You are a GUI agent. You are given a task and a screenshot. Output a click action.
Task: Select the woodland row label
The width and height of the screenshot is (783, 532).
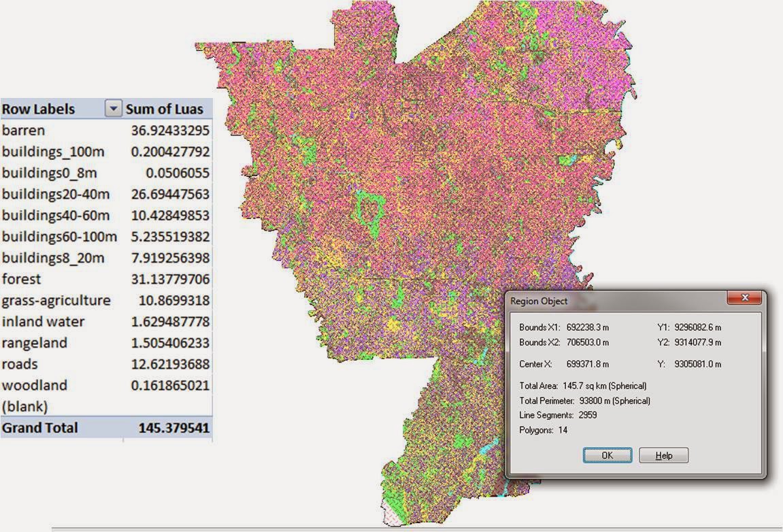pos(35,385)
